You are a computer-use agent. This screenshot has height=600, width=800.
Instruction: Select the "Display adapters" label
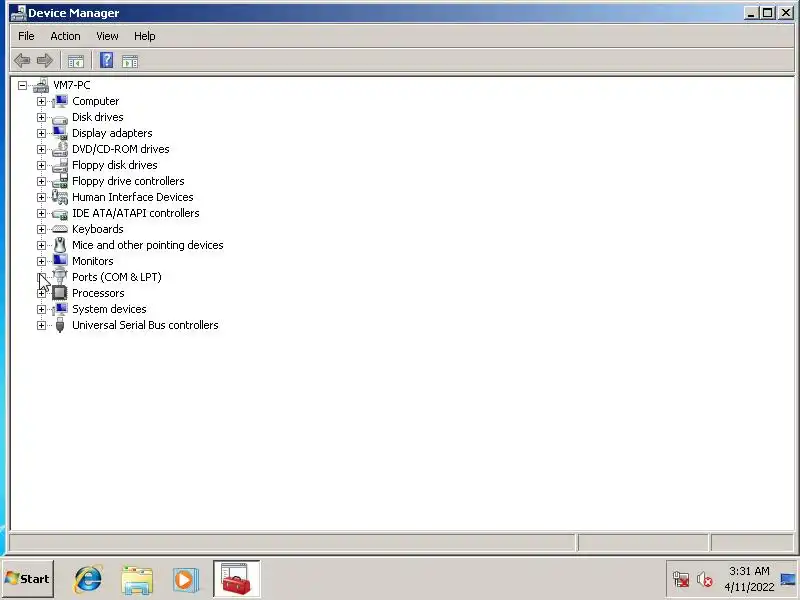[x=112, y=133]
